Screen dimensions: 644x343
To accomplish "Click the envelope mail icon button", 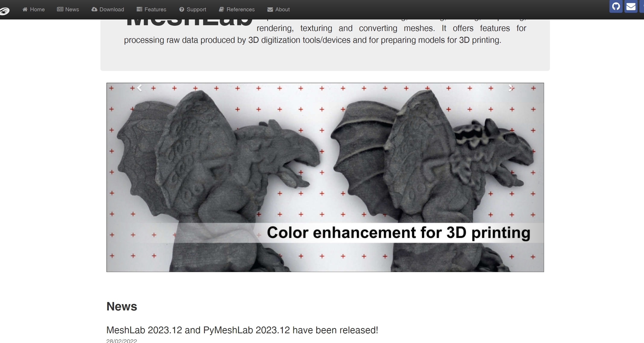I will tap(631, 6).
